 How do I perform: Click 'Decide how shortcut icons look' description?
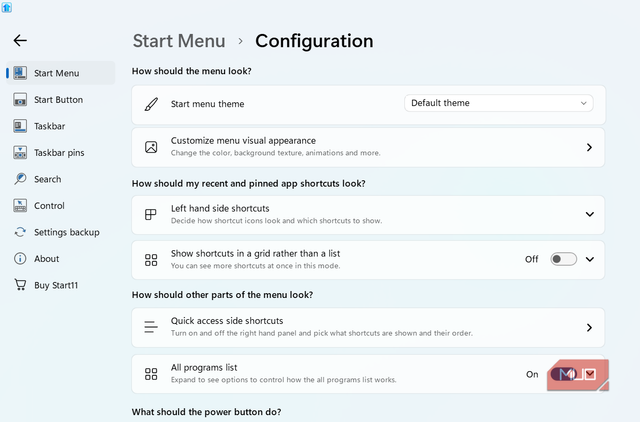[x=276, y=221]
